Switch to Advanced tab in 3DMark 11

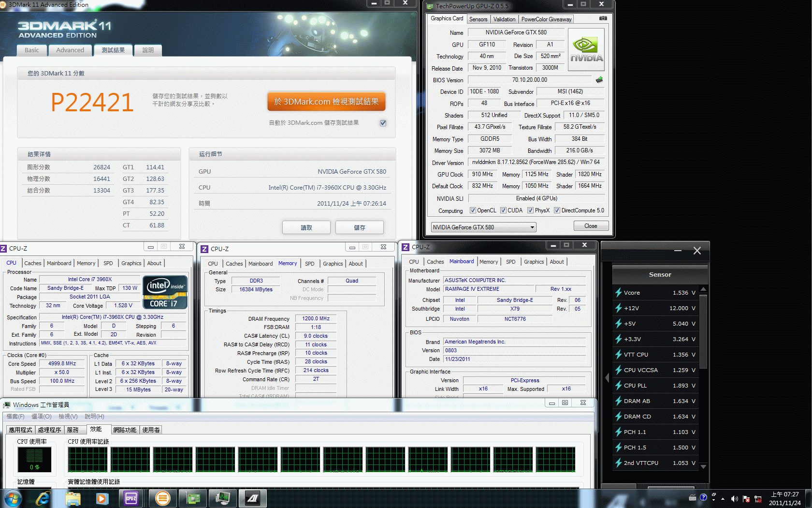pos(70,50)
